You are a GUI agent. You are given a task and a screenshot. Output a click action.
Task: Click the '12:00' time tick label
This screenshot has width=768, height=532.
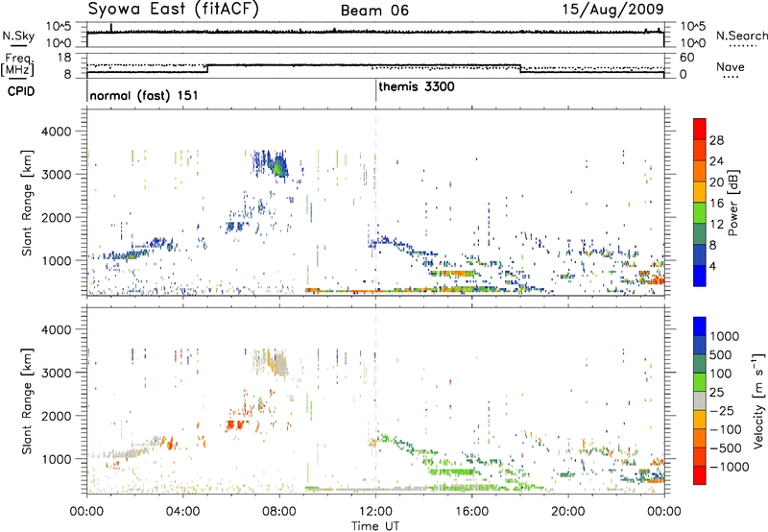tap(375, 512)
